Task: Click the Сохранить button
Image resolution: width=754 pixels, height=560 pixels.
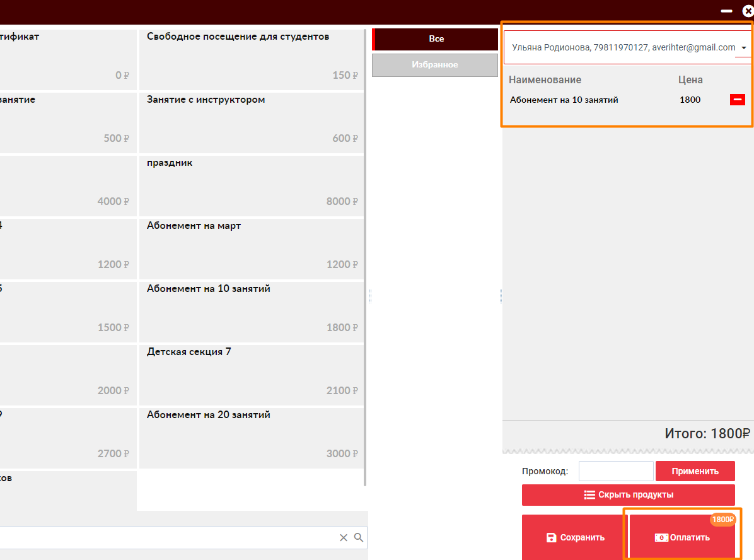Action: pos(574,537)
